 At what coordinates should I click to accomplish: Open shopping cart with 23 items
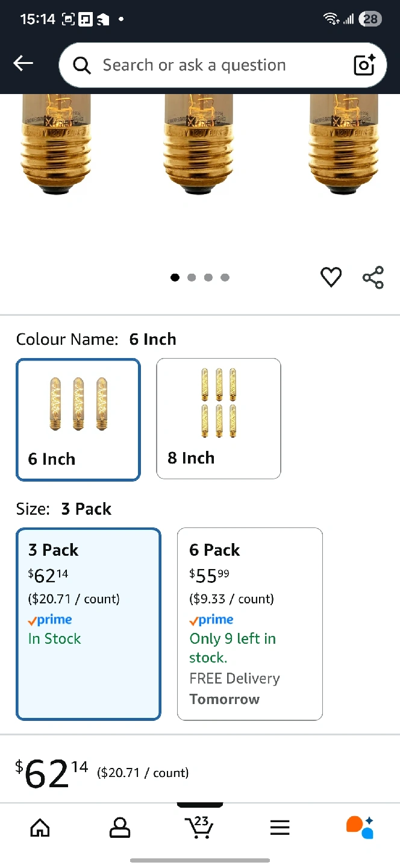click(199, 827)
